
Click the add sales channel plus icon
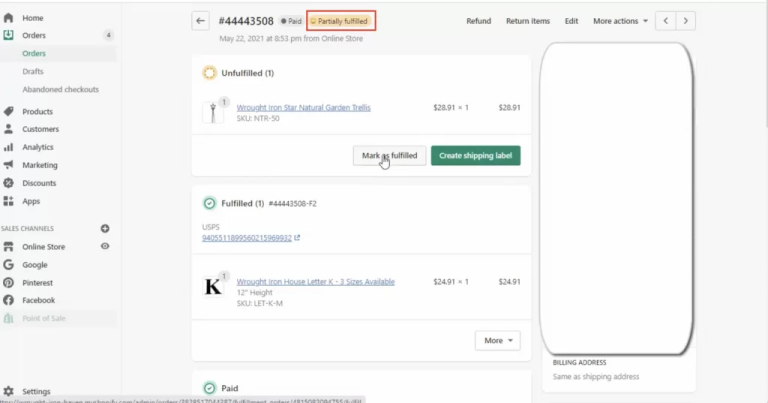tap(105, 229)
